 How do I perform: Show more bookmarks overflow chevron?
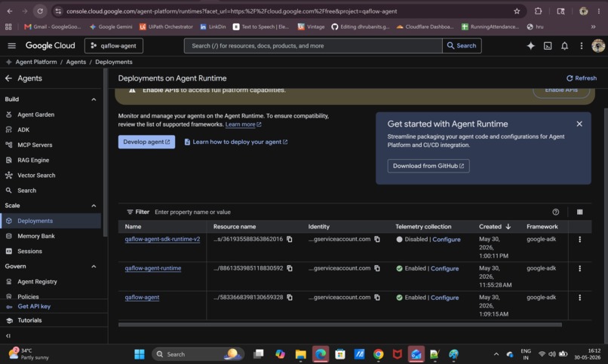point(593,26)
